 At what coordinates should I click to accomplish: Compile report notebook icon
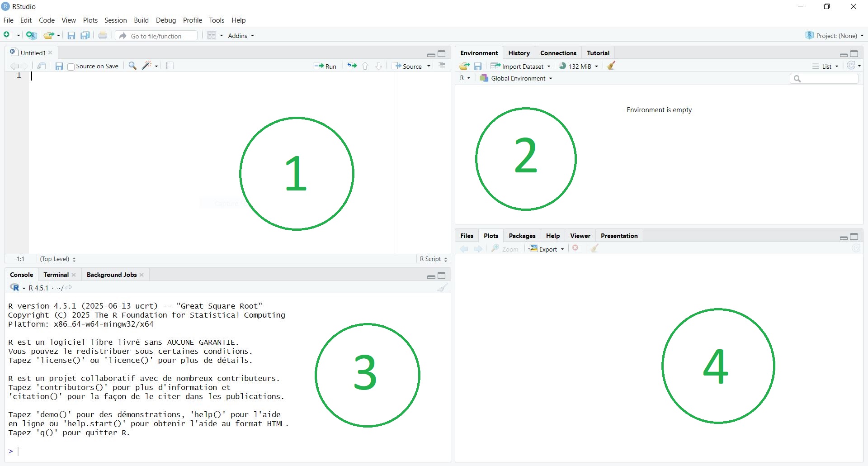click(x=170, y=66)
